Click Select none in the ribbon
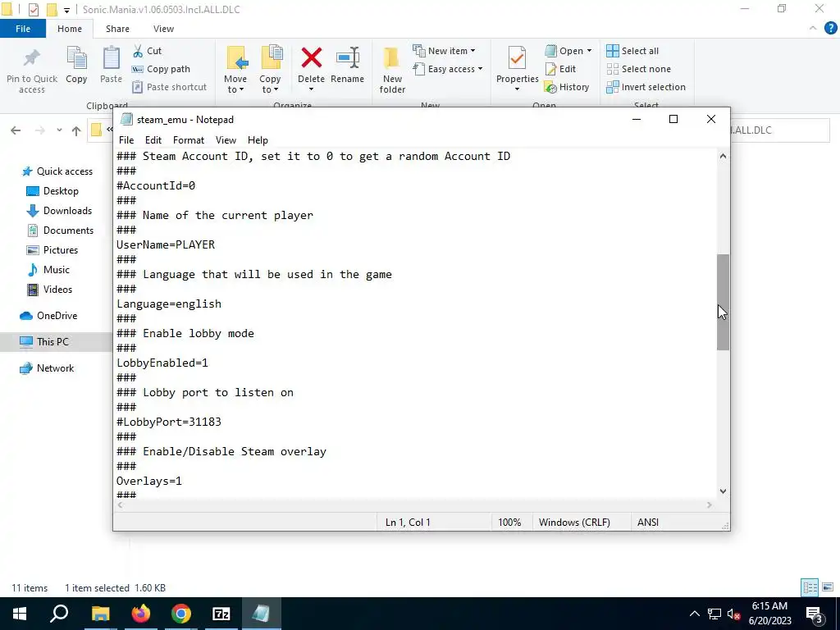The image size is (840, 630). [638, 69]
